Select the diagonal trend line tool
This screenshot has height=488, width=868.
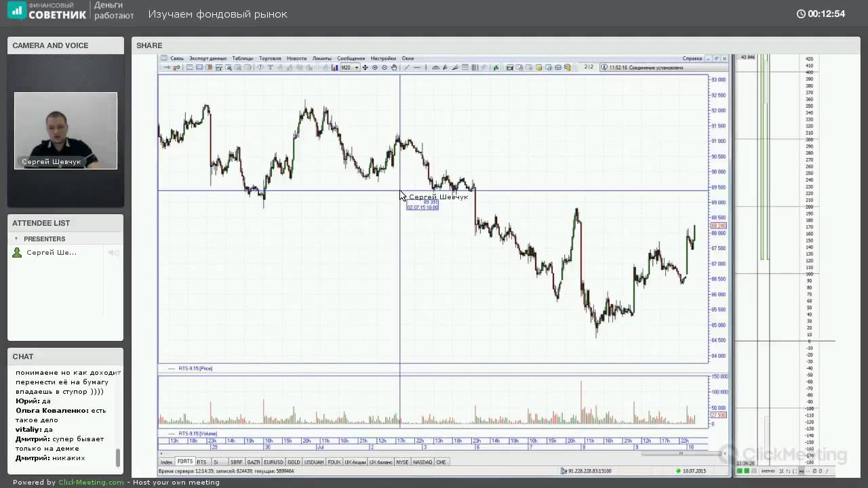click(x=406, y=67)
